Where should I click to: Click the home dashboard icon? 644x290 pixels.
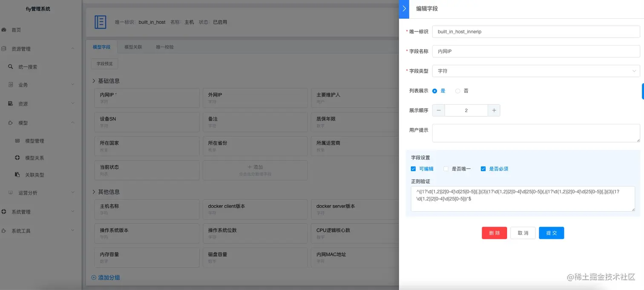pos(4,30)
